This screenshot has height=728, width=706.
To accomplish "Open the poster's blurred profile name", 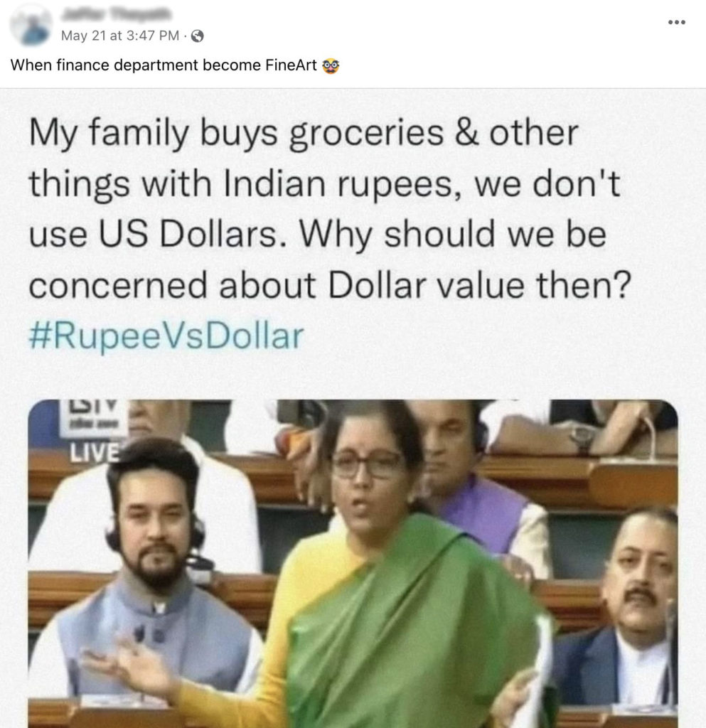I will [117, 16].
